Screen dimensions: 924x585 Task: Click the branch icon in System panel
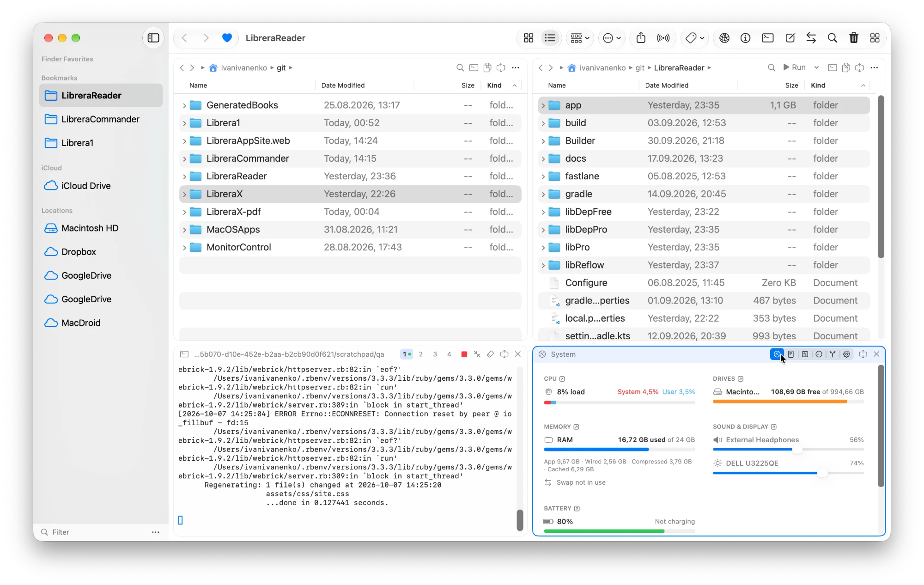point(833,354)
